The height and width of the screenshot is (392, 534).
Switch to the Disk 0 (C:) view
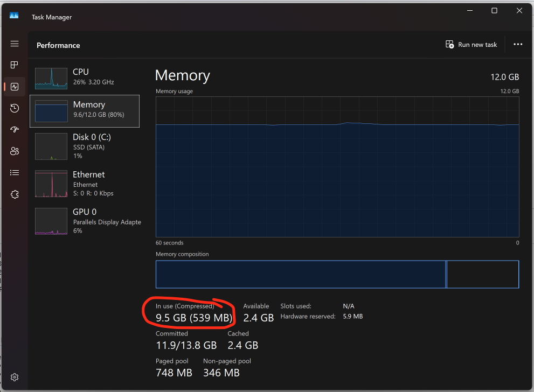(84, 146)
